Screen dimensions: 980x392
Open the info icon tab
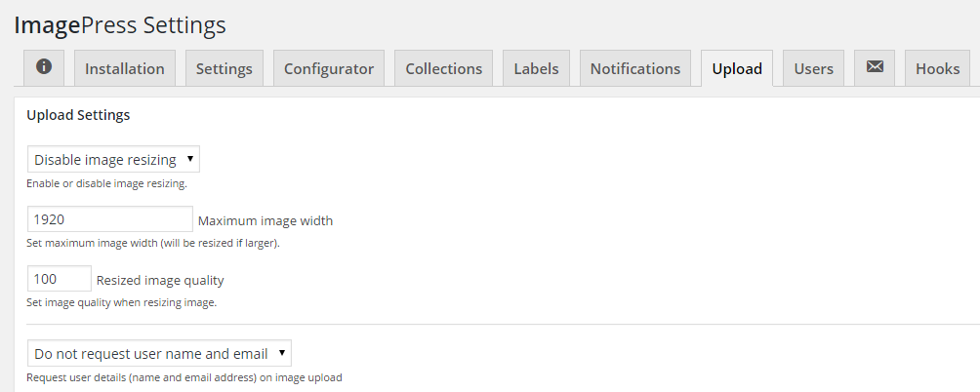point(44,68)
